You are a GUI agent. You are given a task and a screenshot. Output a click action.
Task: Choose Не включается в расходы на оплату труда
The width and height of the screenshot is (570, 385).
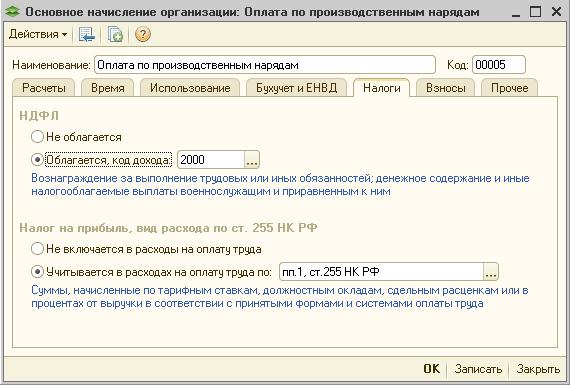(37, 249)
